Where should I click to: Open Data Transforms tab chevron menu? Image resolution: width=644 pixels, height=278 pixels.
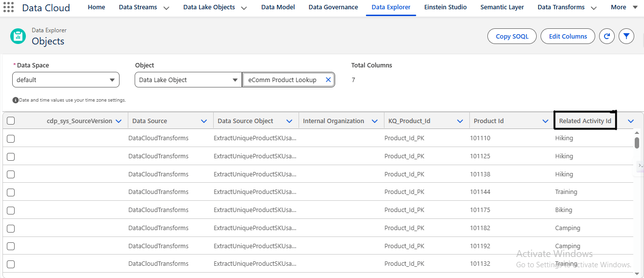(x=593, y=8)
